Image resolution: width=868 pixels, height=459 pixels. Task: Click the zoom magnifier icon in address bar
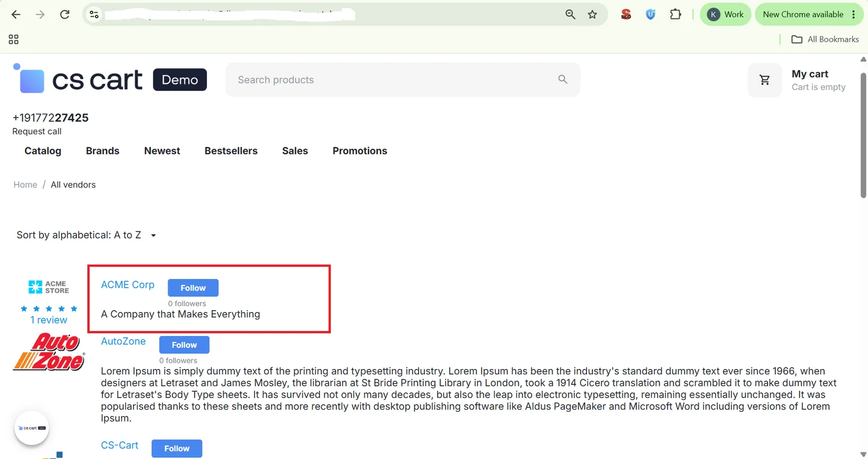(570, 15)
